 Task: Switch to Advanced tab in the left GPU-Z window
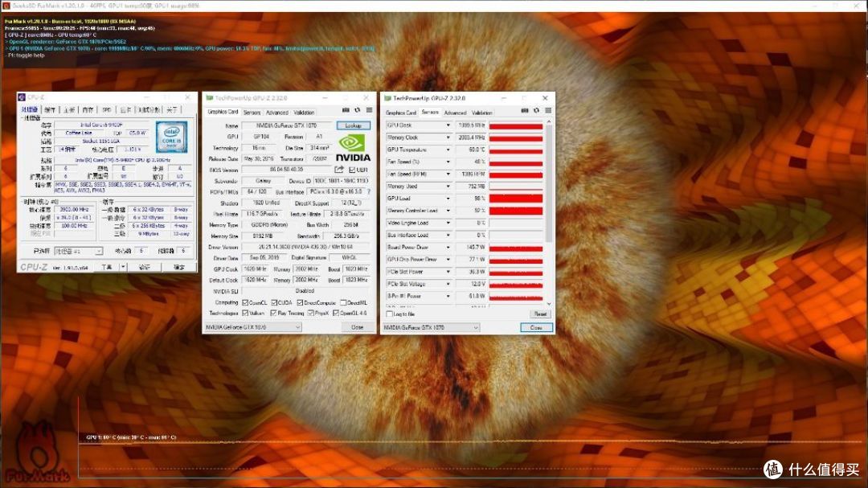click(276, 113)
